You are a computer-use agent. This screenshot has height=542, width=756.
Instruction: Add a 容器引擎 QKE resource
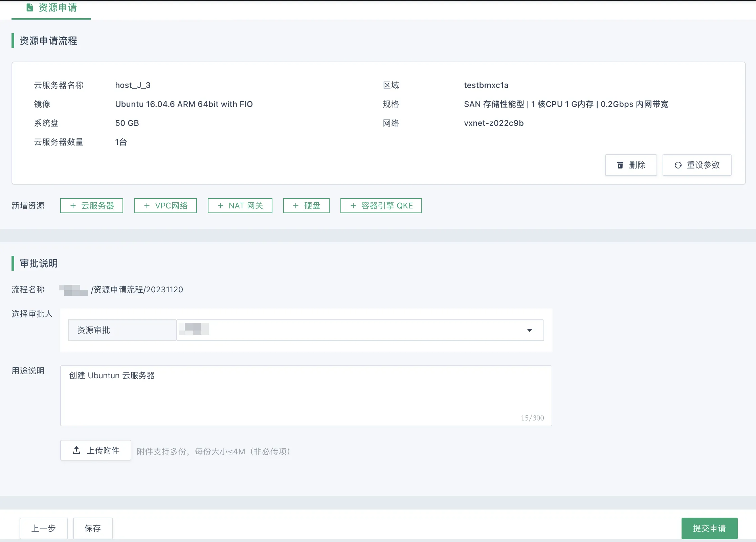[x=381, y=206]
